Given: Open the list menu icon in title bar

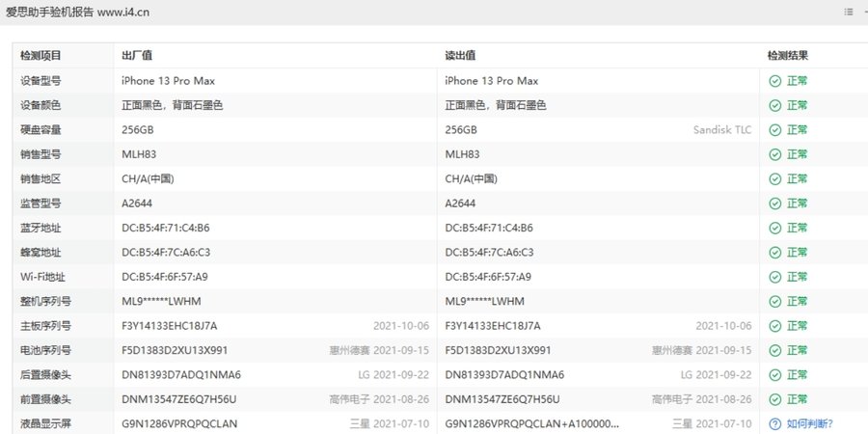Looking at the screenshot, I should 848,12.
